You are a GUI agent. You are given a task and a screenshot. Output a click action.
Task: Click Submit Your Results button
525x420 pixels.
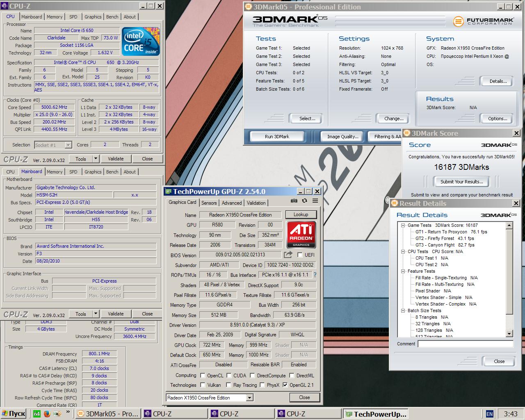click(461, 182)
